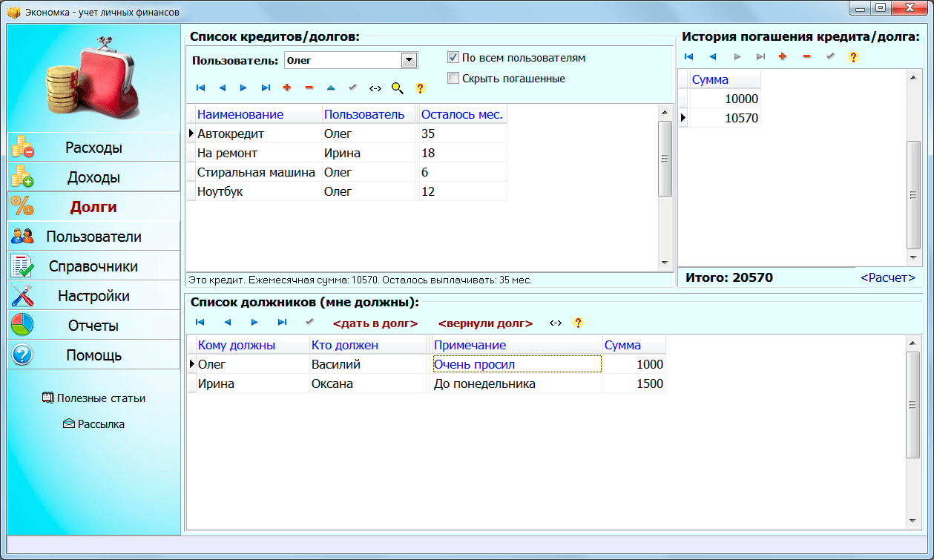Image resolution: width=934 pixels, height=560 pixels.
Task: Select the 'Ноутбук' row in credits table
Action: click(x=220, y=191)
